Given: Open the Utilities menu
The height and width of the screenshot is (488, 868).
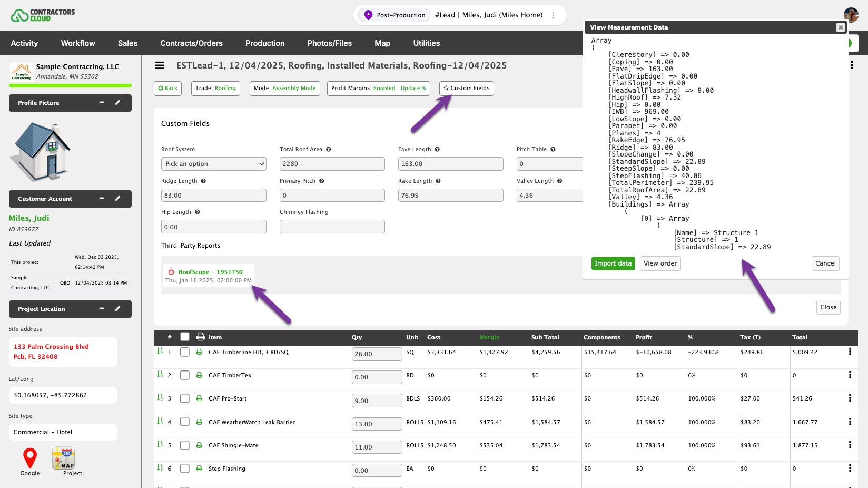Looking at the screenshot, I should [x=427, y=43].
